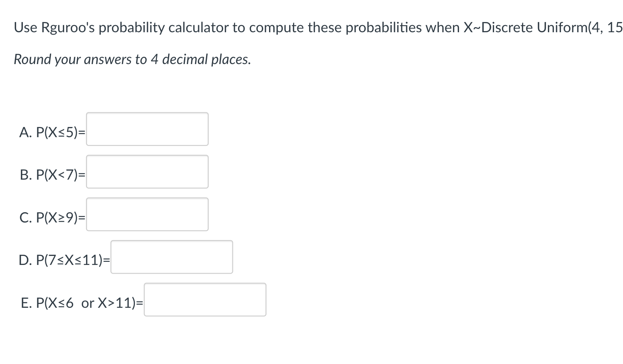Select the input field next to part C

point(147,214)
